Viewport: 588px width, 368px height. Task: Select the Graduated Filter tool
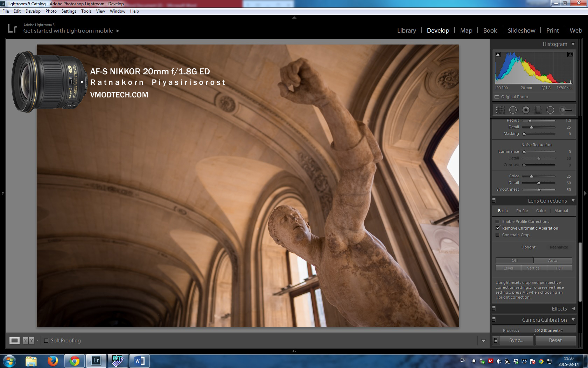(x=538, y=110)
